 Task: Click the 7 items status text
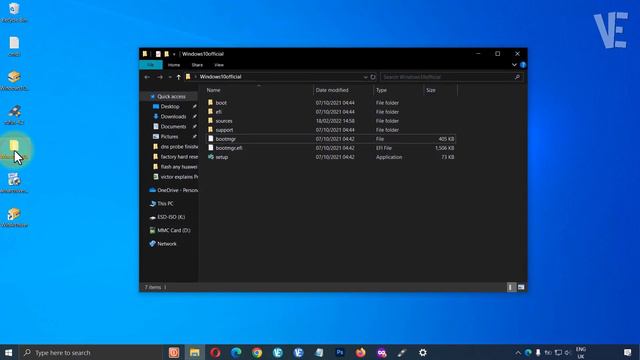pyautogui.click(x=153, y=287)
